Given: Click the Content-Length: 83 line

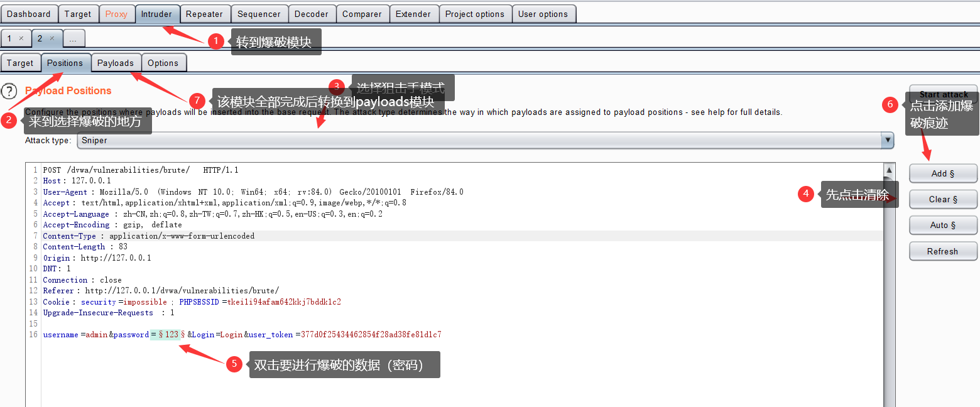Looking at the screenshot, I should (x=85, y=247).
